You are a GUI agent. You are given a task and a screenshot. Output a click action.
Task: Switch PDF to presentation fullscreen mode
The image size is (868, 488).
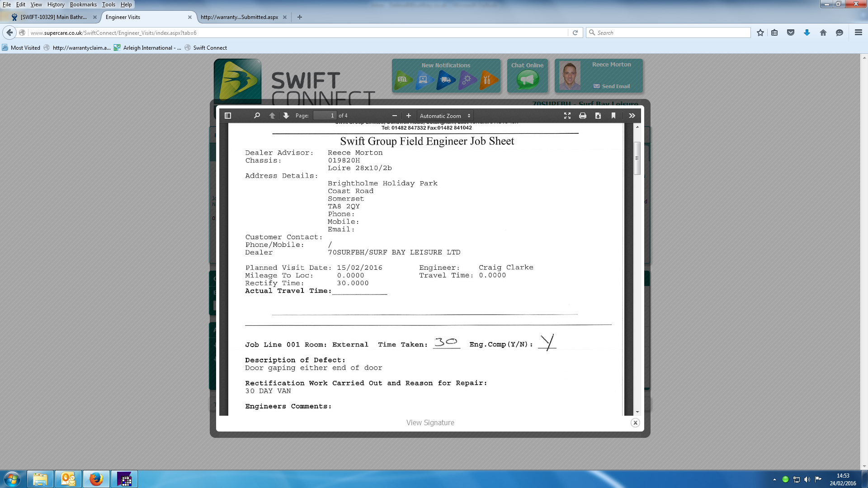567,116
